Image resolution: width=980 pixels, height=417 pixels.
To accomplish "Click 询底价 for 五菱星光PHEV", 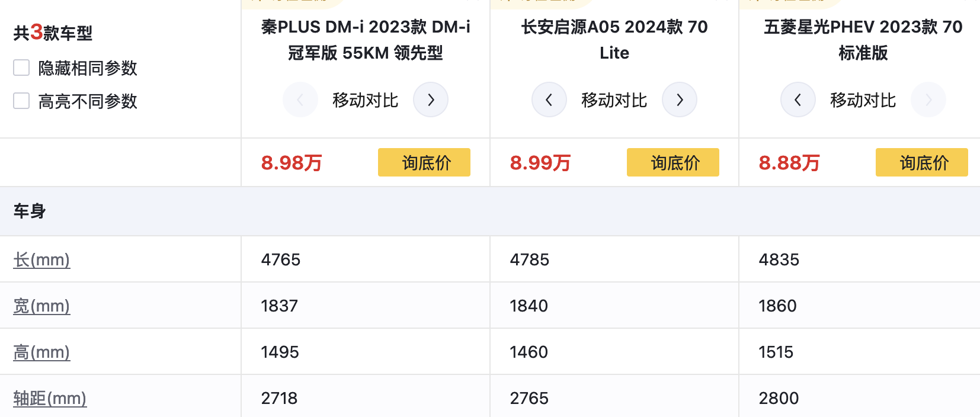I will [x=922, y=162].
